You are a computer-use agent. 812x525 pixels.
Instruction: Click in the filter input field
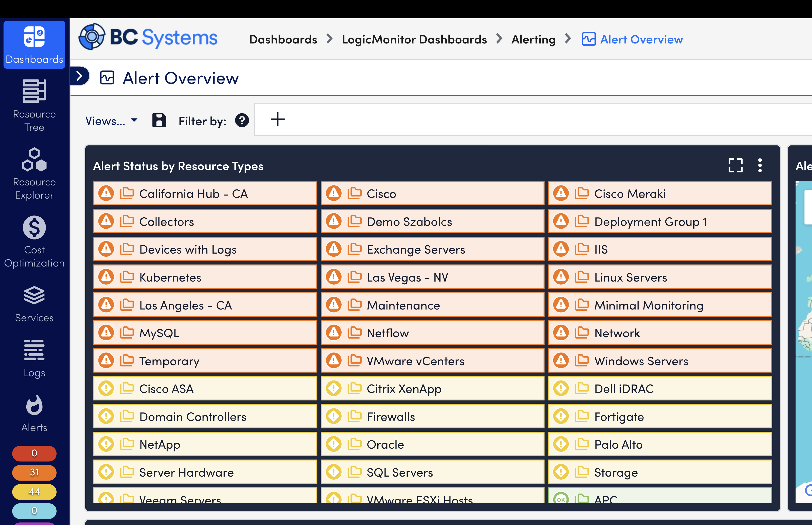point(533,120)
